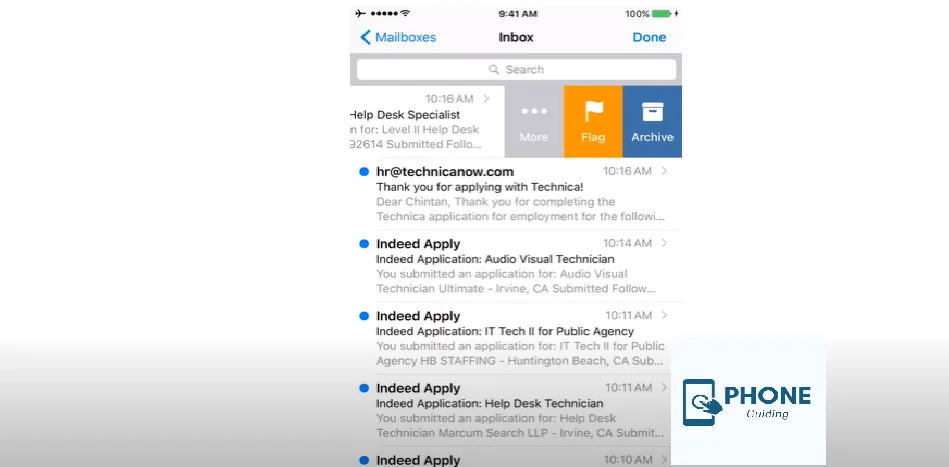The height and width of the screenshot is (467, 949).
Task: Click the airplane mode icon in status bar
Action: tap(361, 13)
